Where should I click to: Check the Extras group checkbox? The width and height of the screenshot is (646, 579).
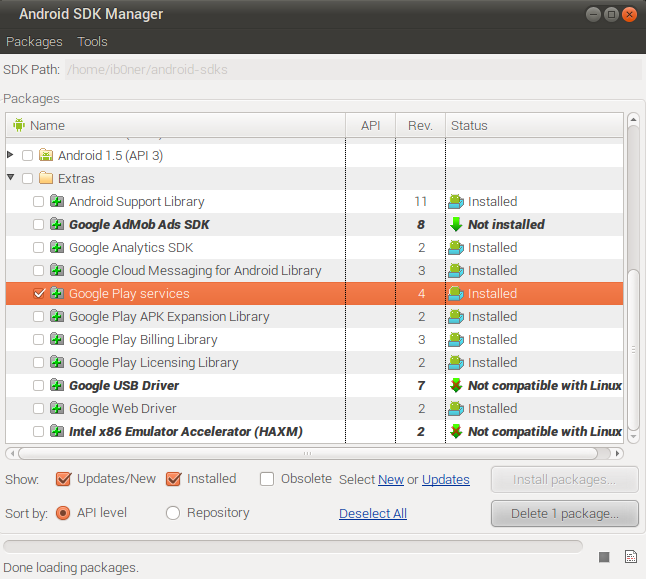[28, 178]
